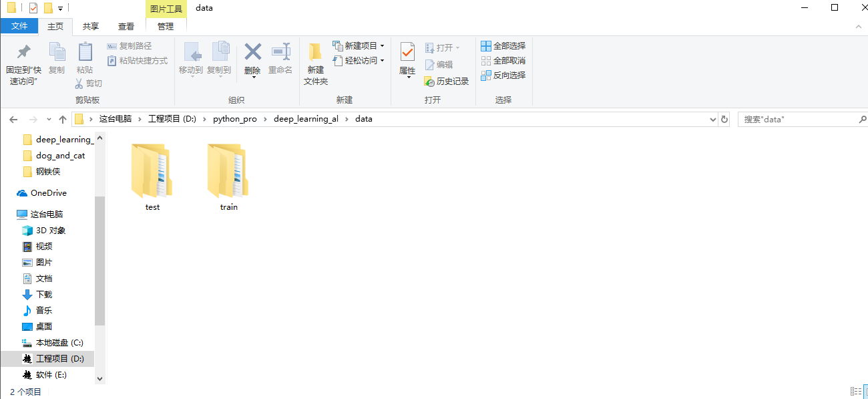868x399 pixels.
Task: Refresh the folder with the address bar icon
Action: [x=725, y=119]
